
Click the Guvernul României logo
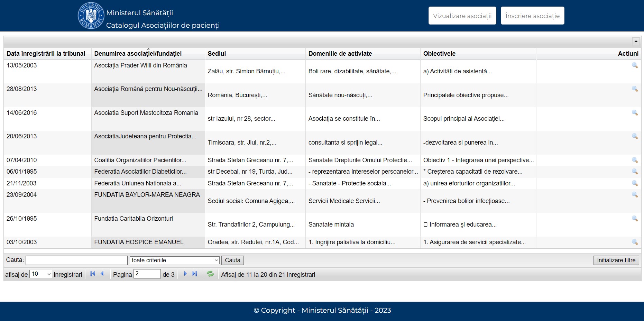click(x=91, y=16)
